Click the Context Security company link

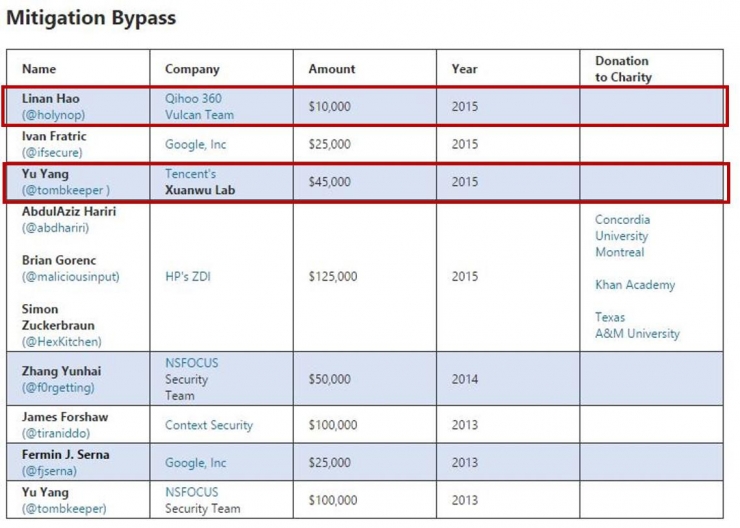point(209,425)
